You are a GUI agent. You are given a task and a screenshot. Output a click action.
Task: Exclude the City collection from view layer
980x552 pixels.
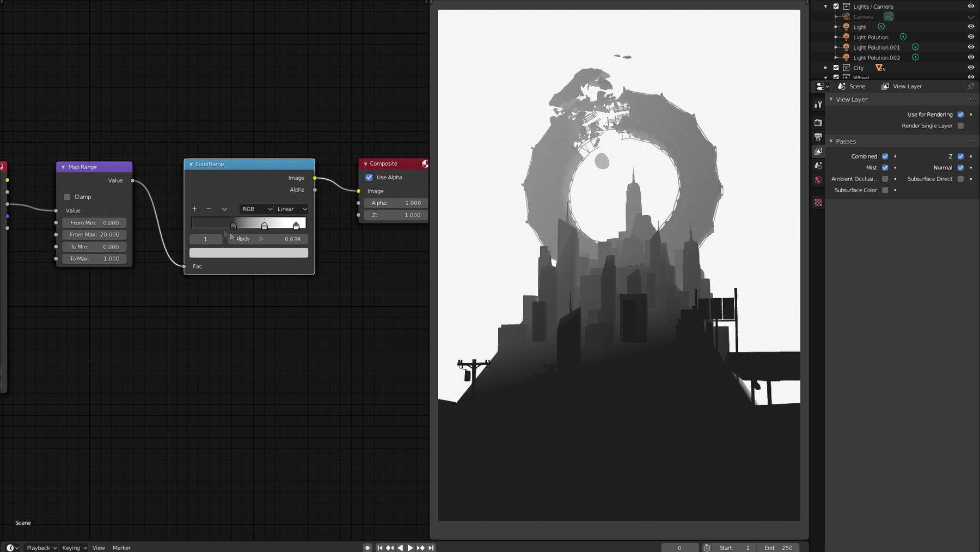click(x=836, y=68)
